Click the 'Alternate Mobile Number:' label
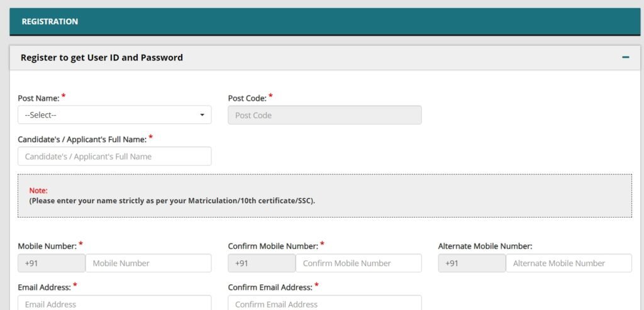This screenshot has height=310, width=644. click(485, 246)
